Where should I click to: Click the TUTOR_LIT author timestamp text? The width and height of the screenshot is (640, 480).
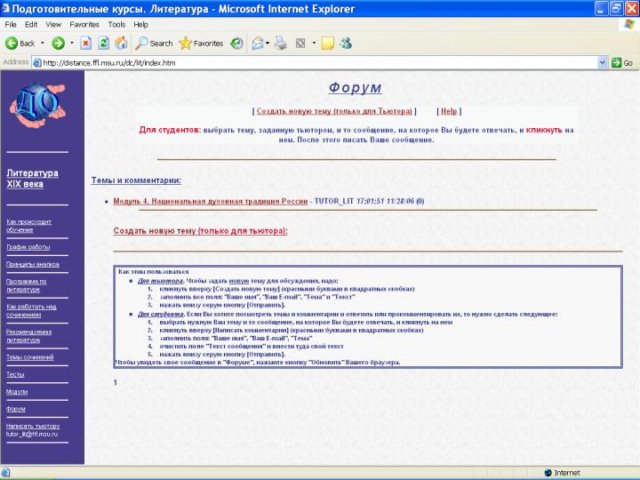(369, 201)
